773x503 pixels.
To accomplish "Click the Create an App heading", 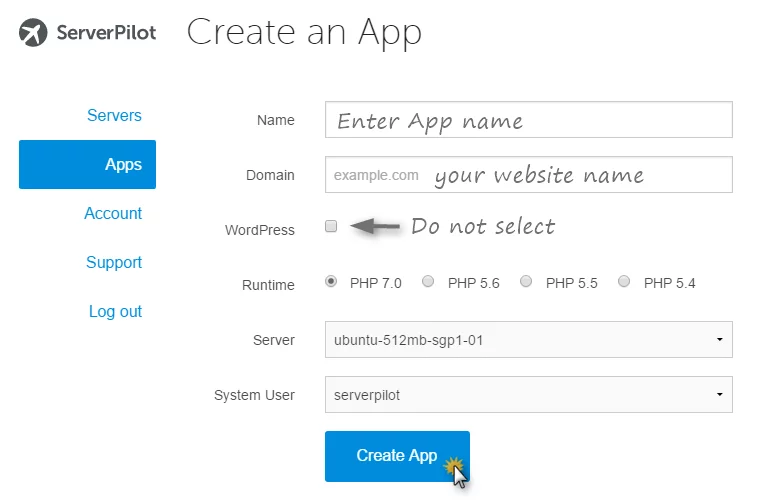I will (304, 33).
